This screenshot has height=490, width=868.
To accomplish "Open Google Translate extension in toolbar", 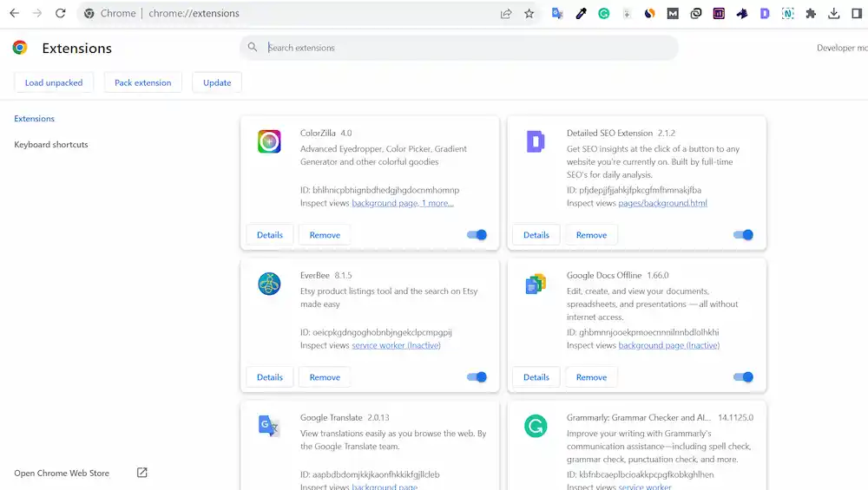I will pos(557,14).
